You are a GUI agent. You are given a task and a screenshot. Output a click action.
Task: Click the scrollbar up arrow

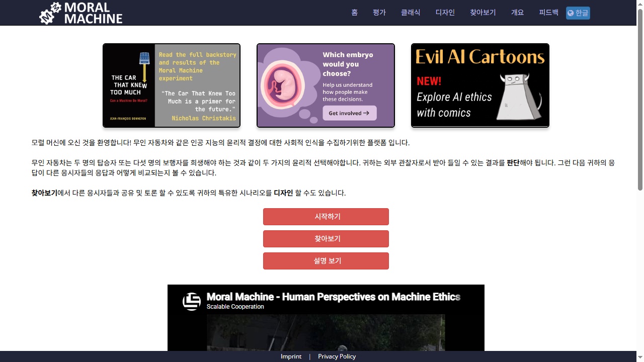point(640,4)
